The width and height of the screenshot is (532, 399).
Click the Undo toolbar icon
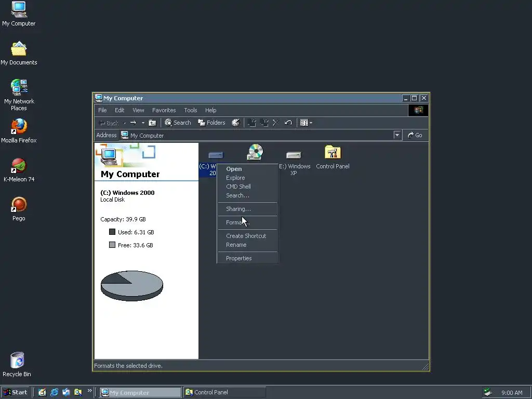288,123
